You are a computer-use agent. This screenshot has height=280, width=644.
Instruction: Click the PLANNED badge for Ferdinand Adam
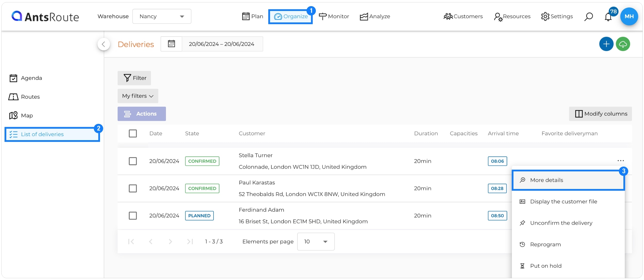click(x=199, y=216)
